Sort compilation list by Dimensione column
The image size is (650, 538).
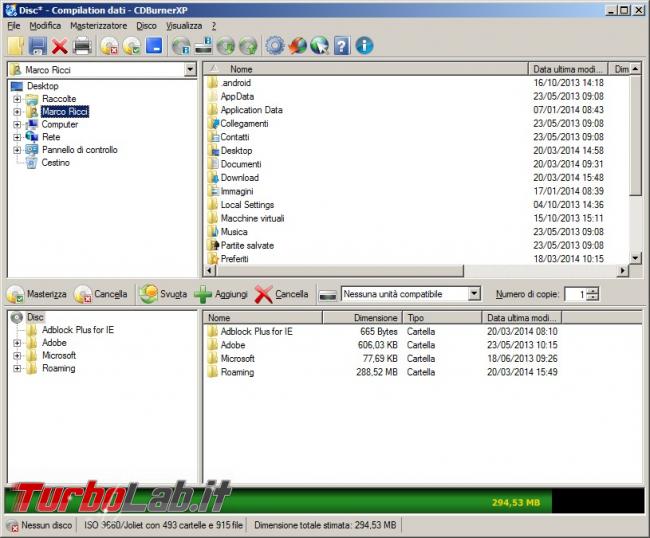pos(363,318)
